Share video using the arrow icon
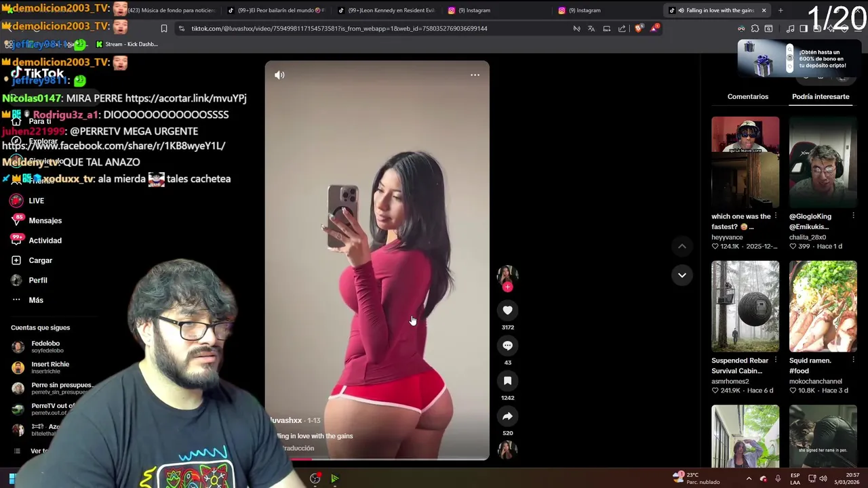868x488 pixels. click(x=507, y=416)
